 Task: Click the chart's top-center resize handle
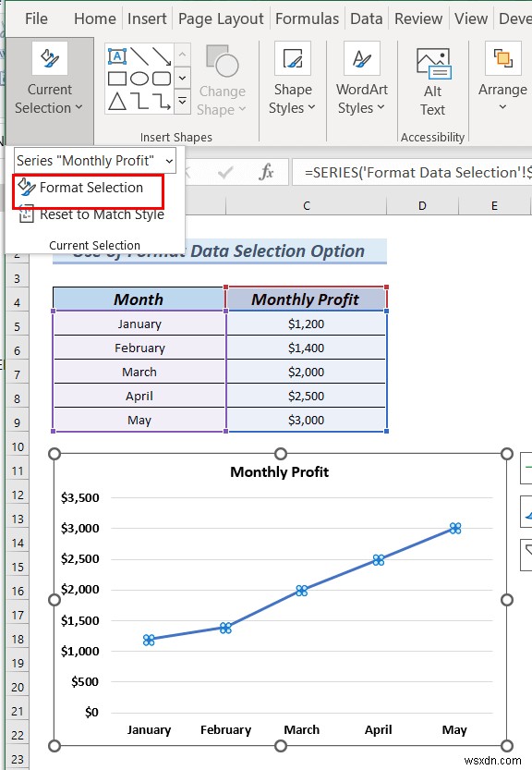(280, 454)
